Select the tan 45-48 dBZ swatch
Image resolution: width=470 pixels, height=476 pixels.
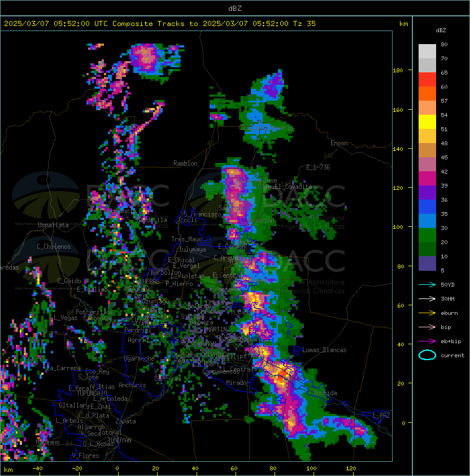click(427, 150)
